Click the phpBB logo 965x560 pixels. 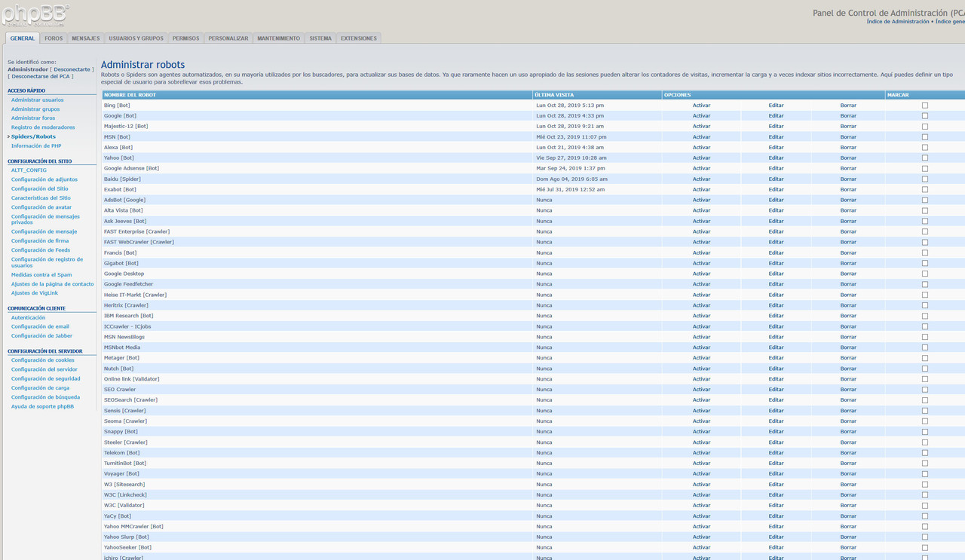[35, 14]
